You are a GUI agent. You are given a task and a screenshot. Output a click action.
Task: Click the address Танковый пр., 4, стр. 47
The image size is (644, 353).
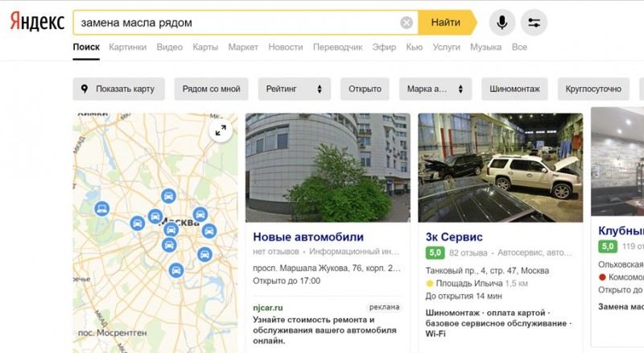coord(487,271)
